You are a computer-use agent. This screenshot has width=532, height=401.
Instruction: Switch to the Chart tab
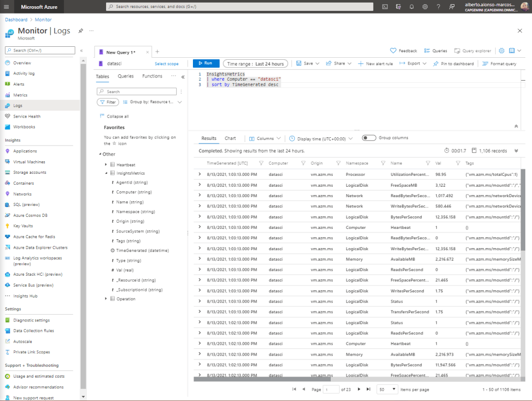coord(230,138)
